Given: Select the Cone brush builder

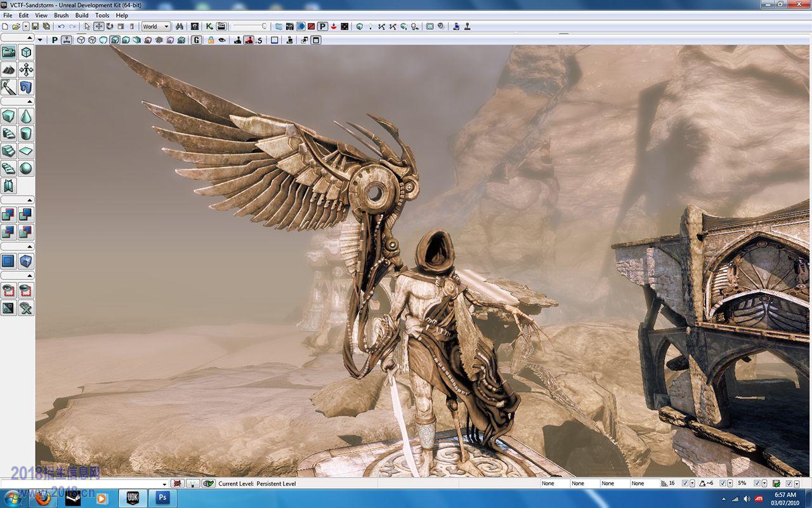Looking at the screenshot, I should point(26,116).
